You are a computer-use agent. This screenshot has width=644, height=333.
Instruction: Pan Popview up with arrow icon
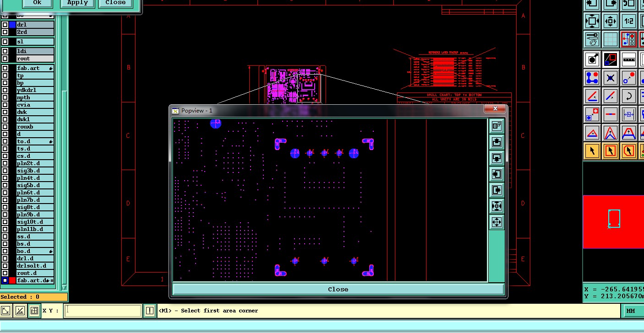pos(497,142)
